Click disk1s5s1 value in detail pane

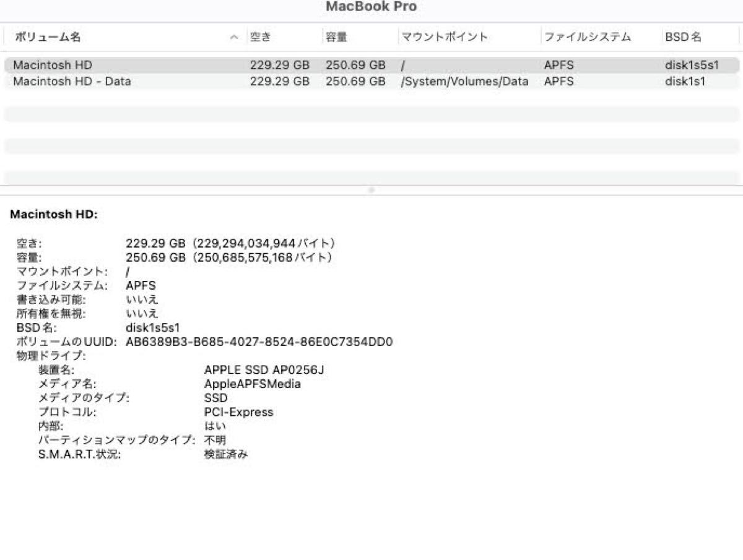(153, 327)
